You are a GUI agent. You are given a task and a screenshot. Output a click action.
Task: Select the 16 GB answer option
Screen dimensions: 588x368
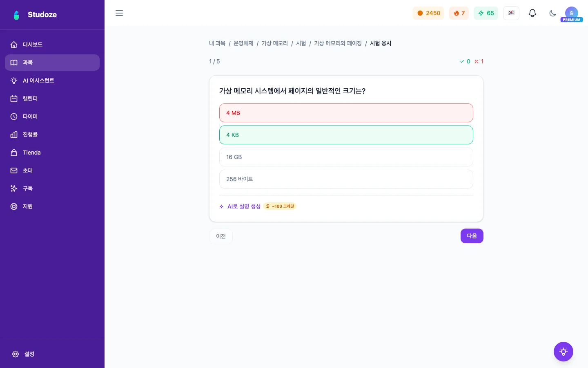[346, 157]
